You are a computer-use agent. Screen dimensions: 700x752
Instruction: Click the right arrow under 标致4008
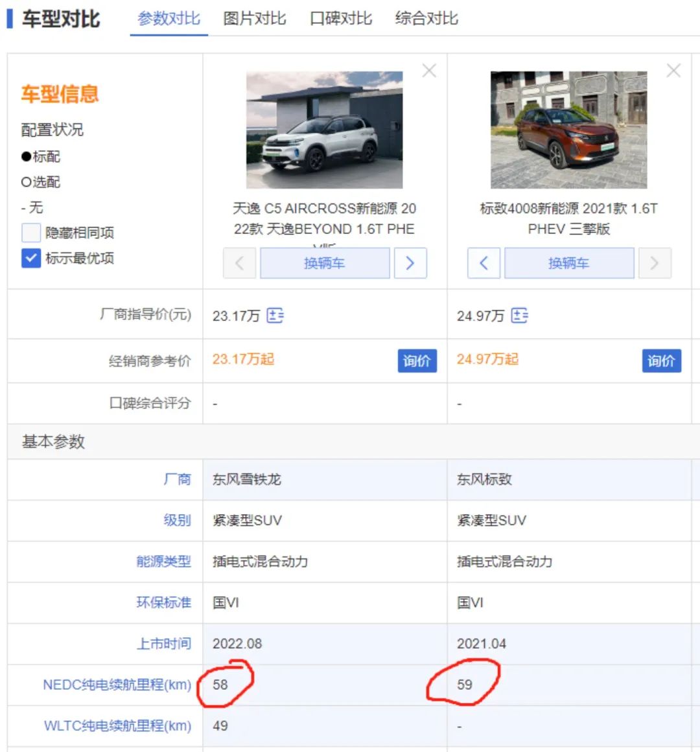click(655, 263)
